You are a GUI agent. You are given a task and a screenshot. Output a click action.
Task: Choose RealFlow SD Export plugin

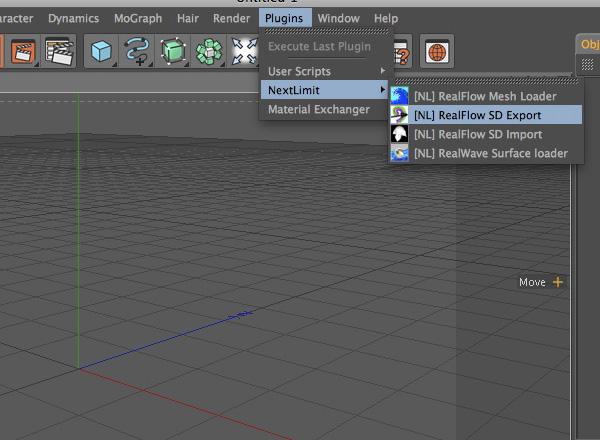pos(486,115)
